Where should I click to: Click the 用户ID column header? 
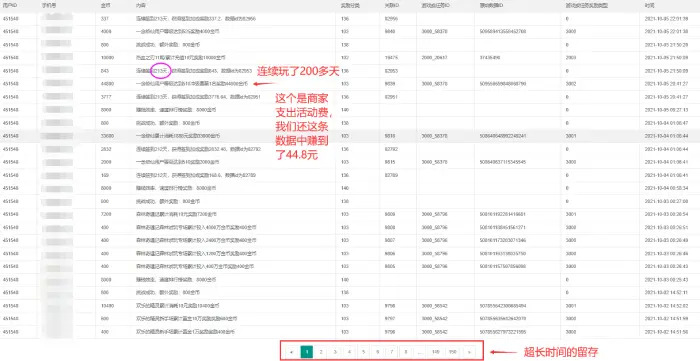9,6
